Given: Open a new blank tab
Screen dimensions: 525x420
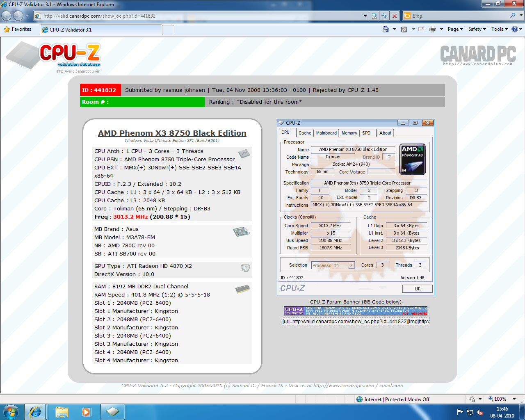Looking at the screenshot, I should click(x=168, y=30).
